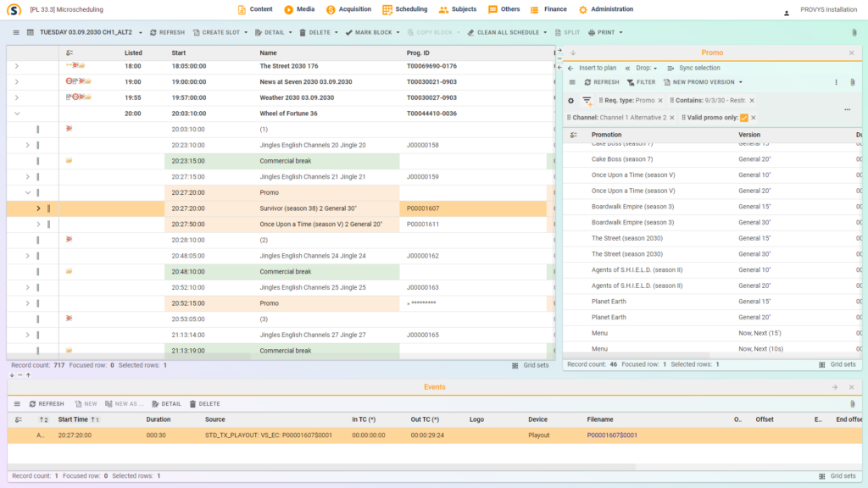Select Boardwalk Empire (season 3) General 15"
The height and width of the screenshot is (488, 868).
point(713,207)
